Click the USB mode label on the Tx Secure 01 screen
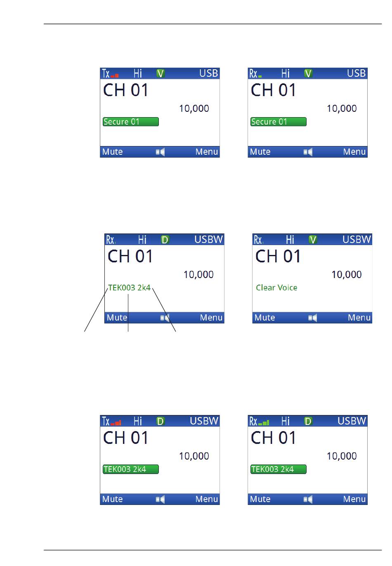This screenshot has height=566, width=392. tap(208, 73)
